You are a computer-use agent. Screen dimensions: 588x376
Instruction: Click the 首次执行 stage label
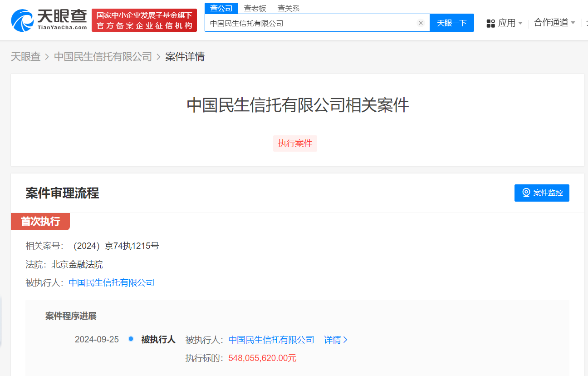coord(40,222)
